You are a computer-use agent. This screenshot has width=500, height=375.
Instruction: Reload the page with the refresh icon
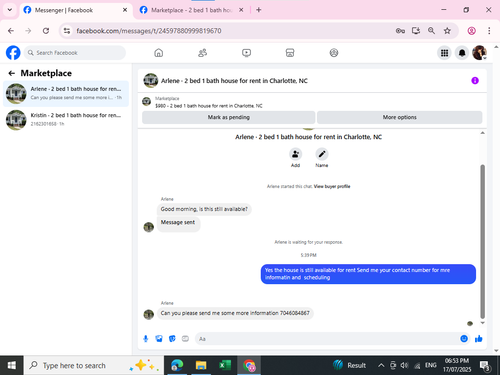(46, 31)
